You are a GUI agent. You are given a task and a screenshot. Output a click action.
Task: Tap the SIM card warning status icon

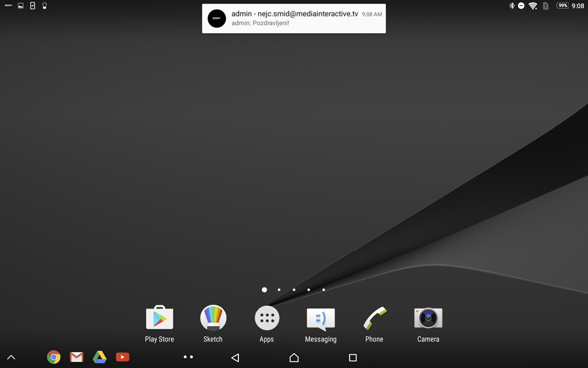coord(546,5)
